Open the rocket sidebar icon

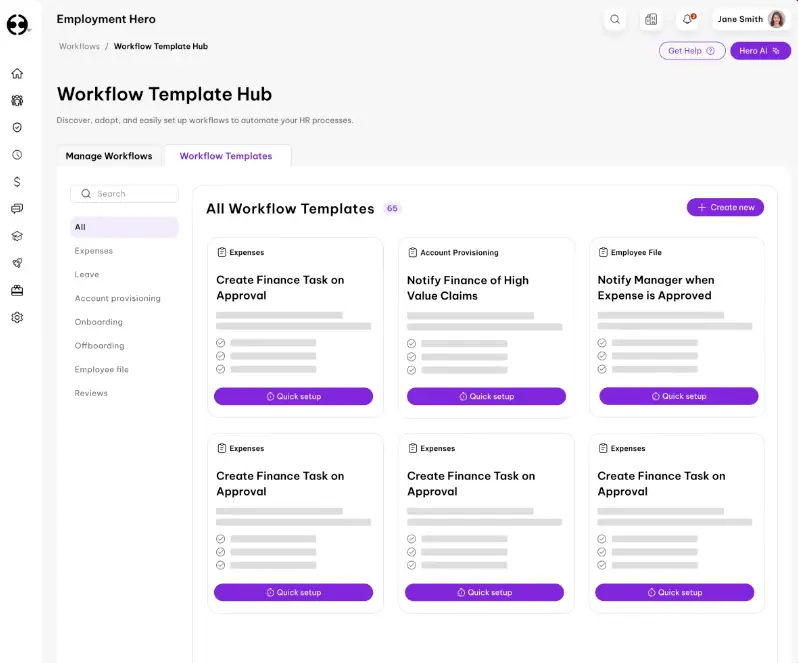(17, 263)
